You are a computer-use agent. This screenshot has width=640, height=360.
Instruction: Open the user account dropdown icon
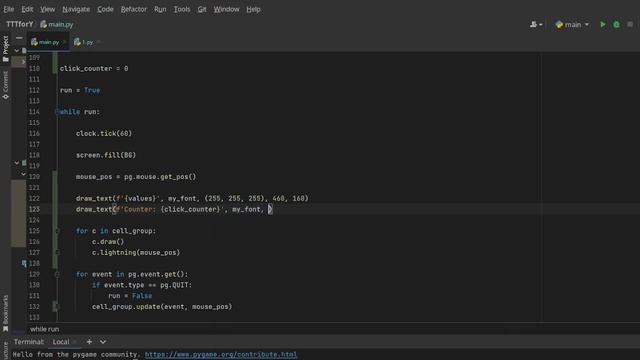tap(536, 24)
